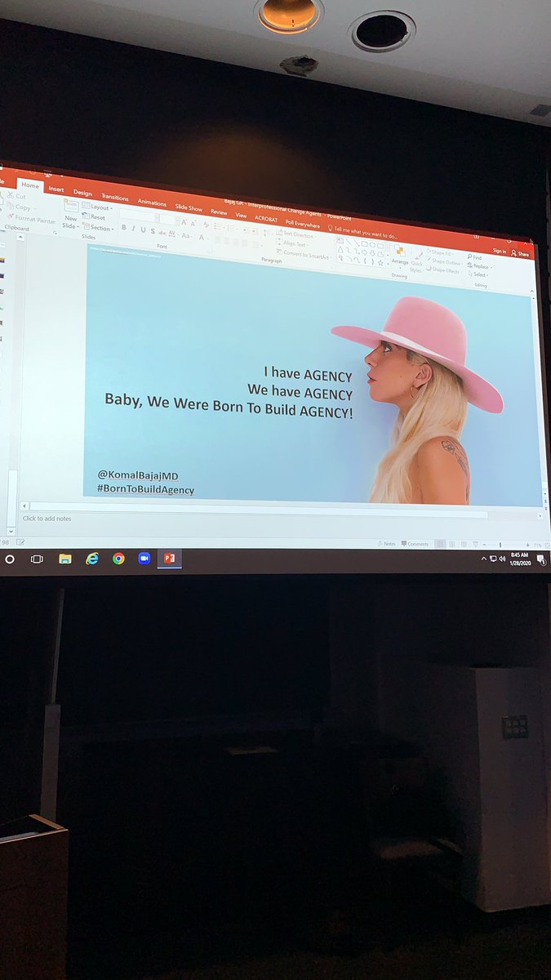Viewport: 551px width, 980px height.
Task: Open Quick Styles gallery
Action: 416,261
